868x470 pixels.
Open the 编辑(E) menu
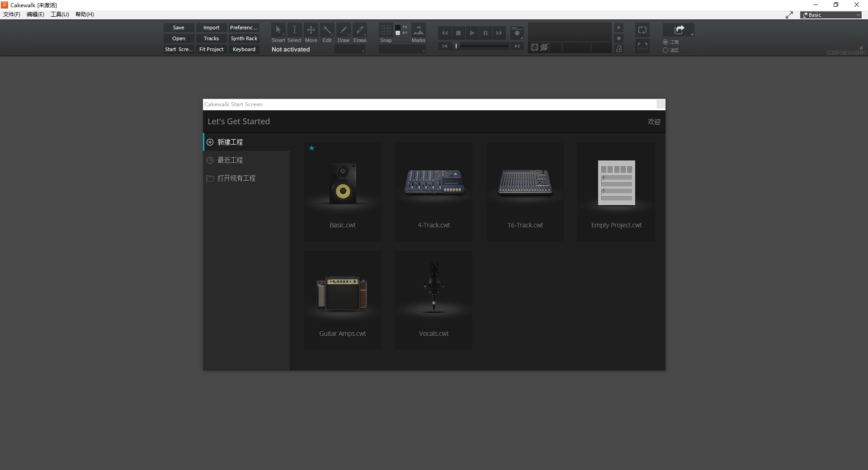pyautogui.click(x=35, y=14)
